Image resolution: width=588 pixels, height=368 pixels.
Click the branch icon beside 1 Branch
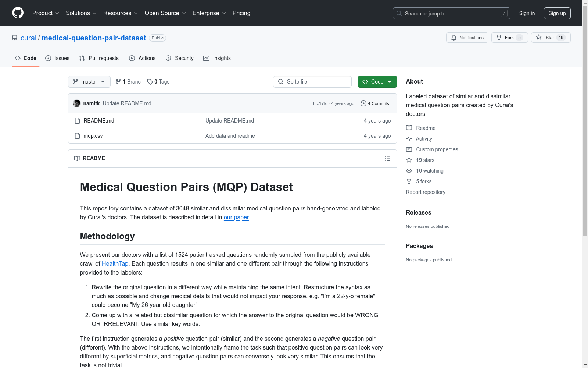coord(118,82)
